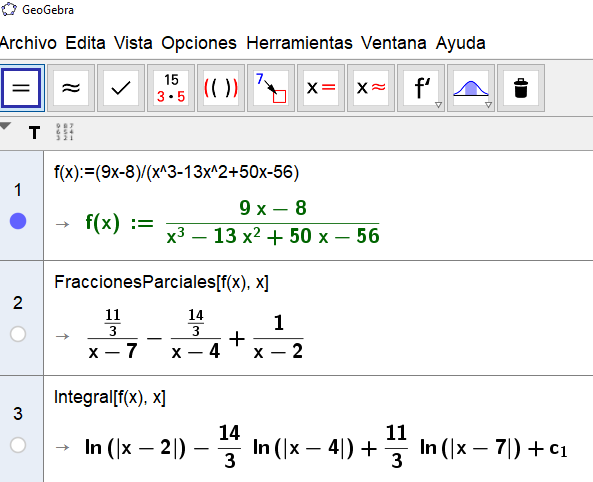Select the Numeric approximation (≈) tool
Image resolution: width=593 pixels, height=482 pixels.
click(x=71, y=88)
